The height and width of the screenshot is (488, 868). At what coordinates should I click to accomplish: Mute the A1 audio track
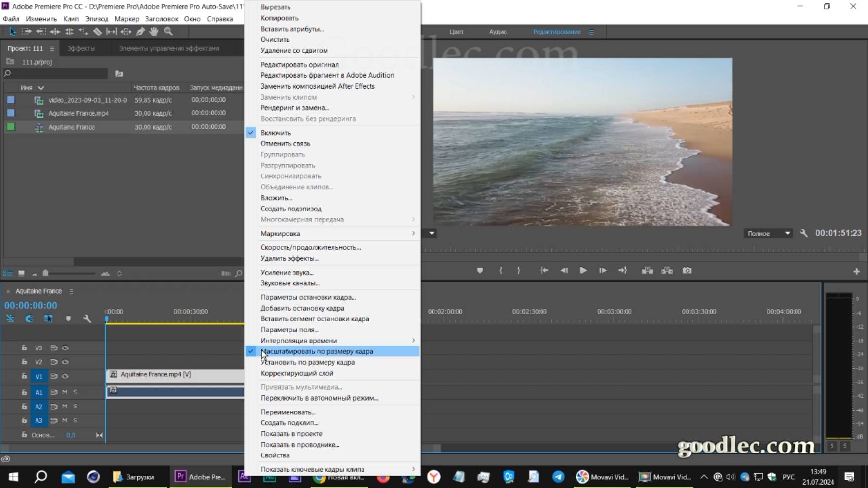click(x=64, y=392)
